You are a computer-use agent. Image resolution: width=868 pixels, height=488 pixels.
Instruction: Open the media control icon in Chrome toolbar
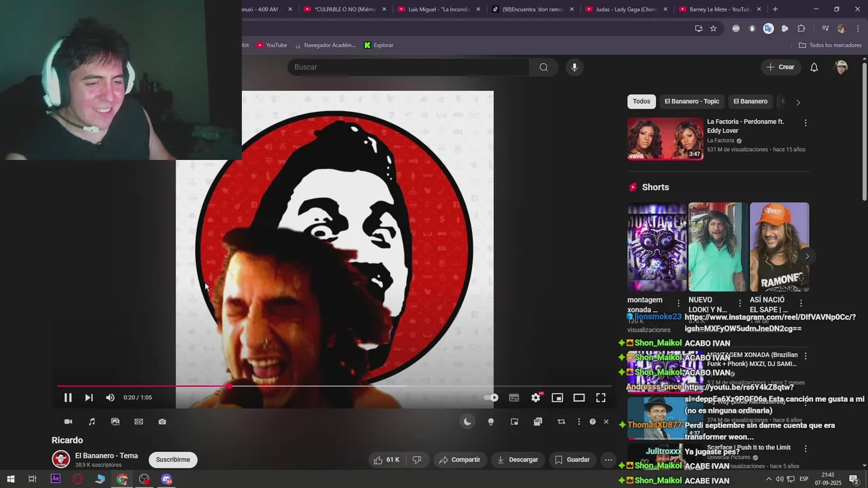point(825,28)
